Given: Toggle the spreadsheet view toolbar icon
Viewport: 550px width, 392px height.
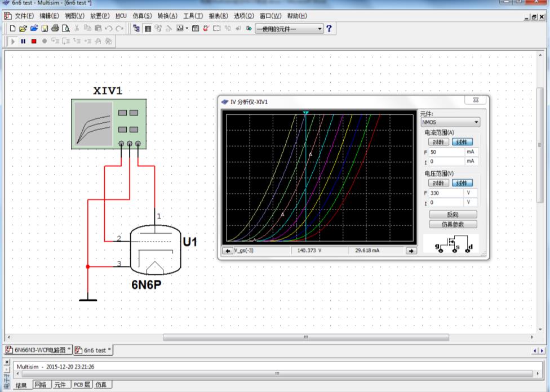Looking at the screenshot, I should click(x=148, y=28).
